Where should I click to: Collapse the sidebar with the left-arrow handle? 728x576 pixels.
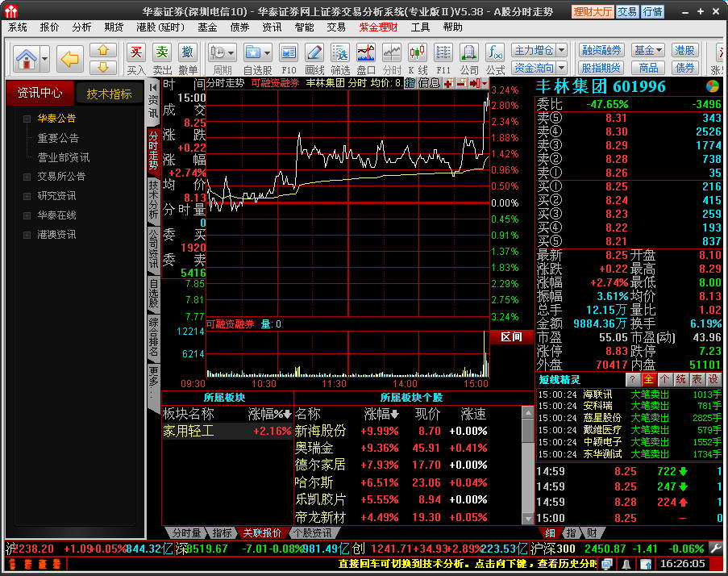point(152,87)
